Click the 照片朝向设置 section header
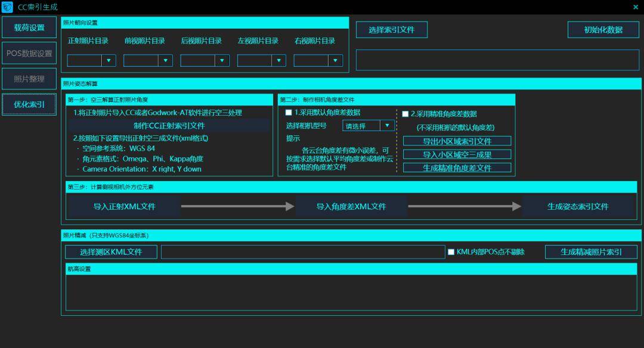Screen dimensions: 644x348 click(x=205, y=23)
